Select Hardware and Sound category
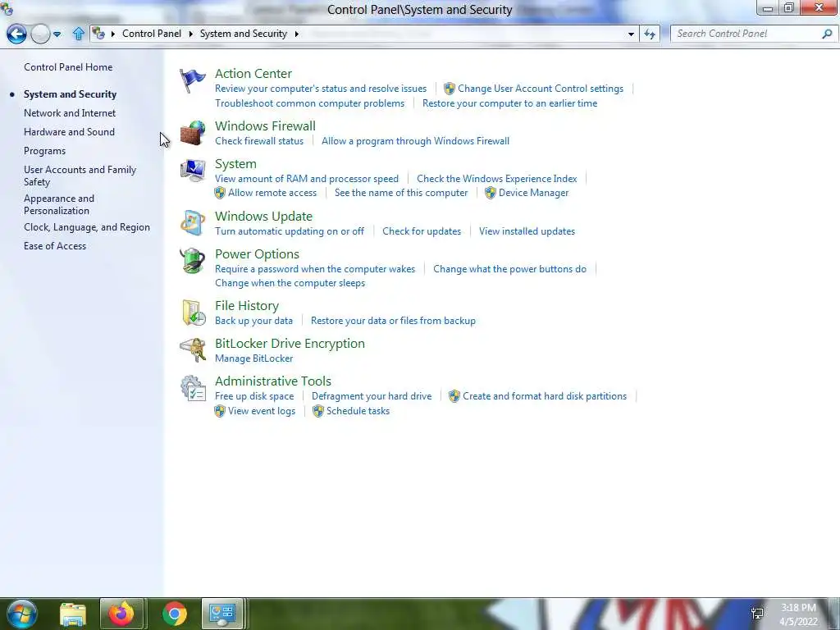The width and height of the screenshot is (840, 630). click(69, 132)
